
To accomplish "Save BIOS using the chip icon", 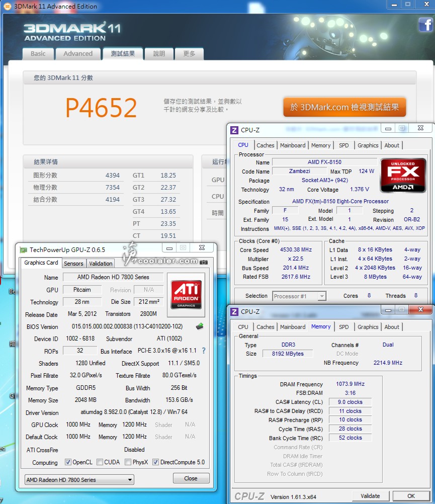I will [x=200, y=326].
